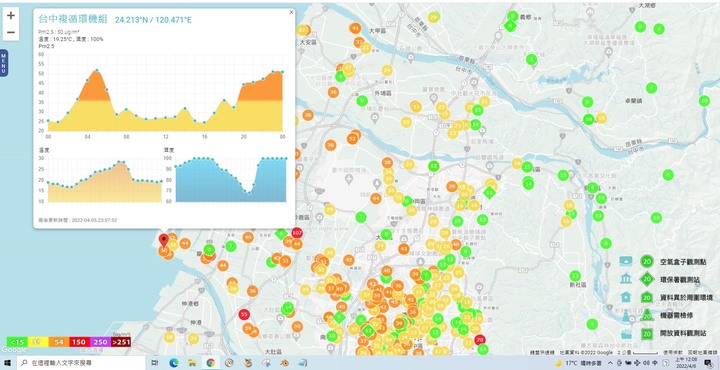Image resolution: width=720 pixels, height=370 pixels.
Task: Open the Windows Start menu
Action: pyautogui.click(x=8, y=363)
